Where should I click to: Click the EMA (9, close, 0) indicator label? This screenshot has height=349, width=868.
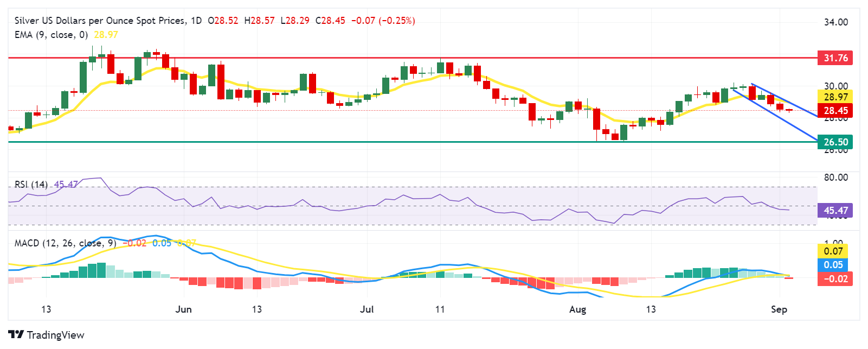point(51,35)
